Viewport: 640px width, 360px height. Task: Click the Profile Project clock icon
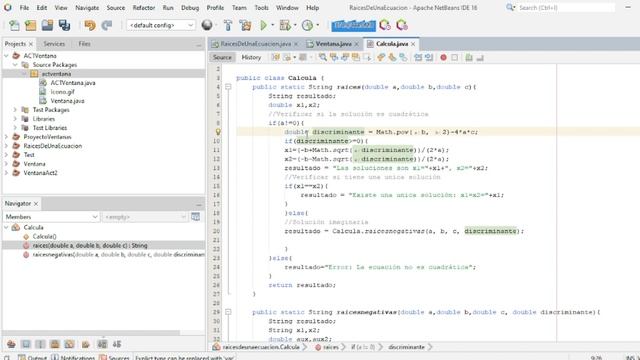(x=307, y=25)
